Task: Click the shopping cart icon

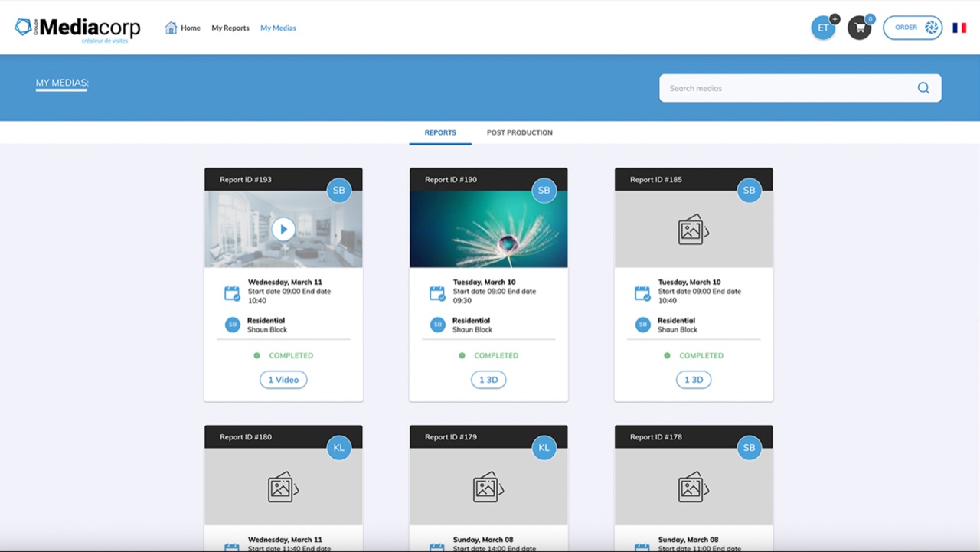Action: point(859,28)
